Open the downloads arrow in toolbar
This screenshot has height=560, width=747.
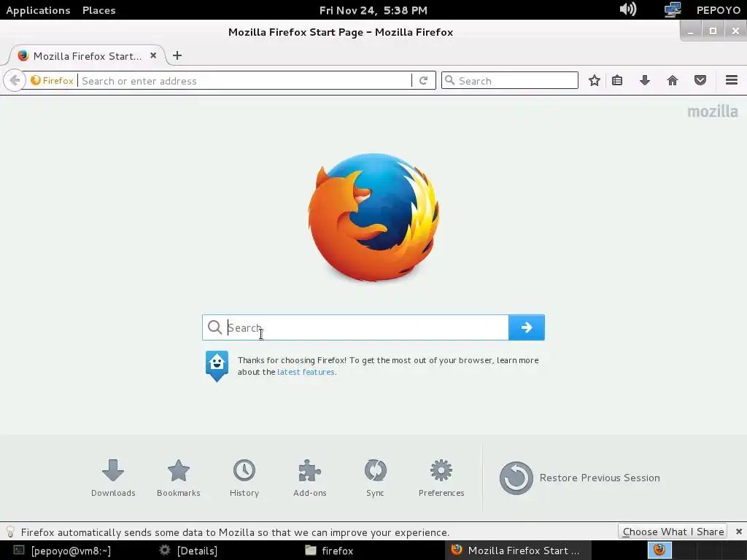pyautogui.click(x=645, y=80)
